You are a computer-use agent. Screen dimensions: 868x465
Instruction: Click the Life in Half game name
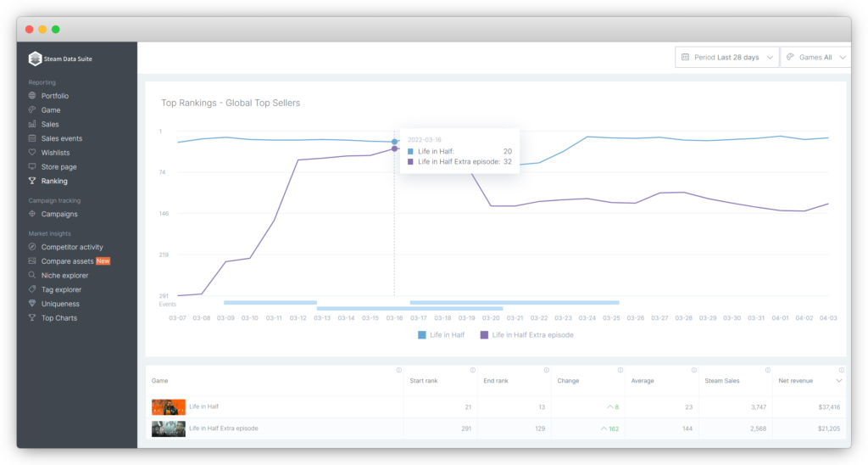pyautogui.click(x=203, y=406)
